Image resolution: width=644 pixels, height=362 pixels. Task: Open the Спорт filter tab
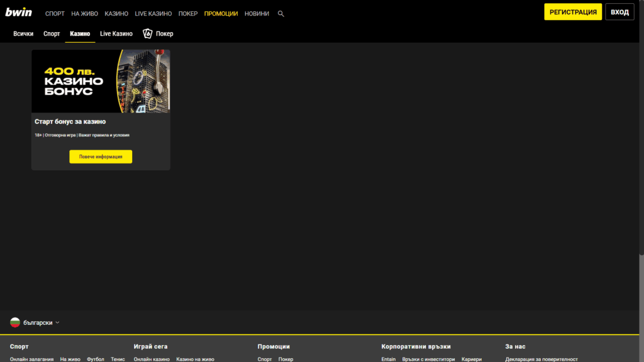pos(51,34)
